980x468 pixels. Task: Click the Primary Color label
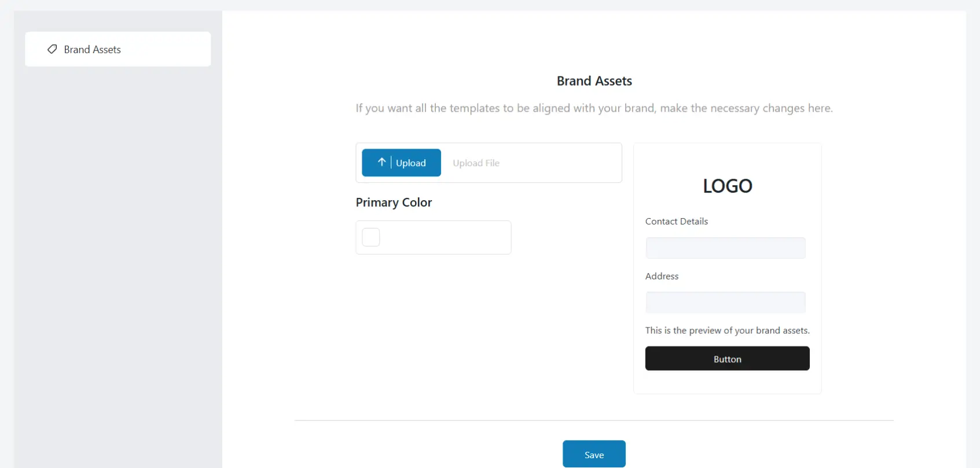coord(394,202)
